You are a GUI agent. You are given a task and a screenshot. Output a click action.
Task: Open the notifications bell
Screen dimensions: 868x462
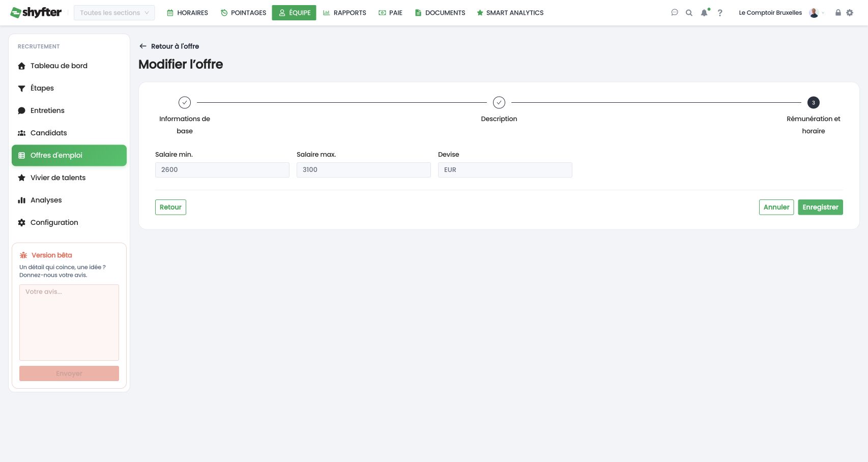point(705,13)
